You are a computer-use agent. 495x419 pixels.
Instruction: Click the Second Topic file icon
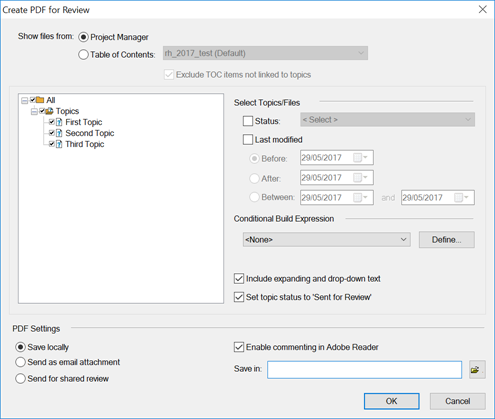59,133
